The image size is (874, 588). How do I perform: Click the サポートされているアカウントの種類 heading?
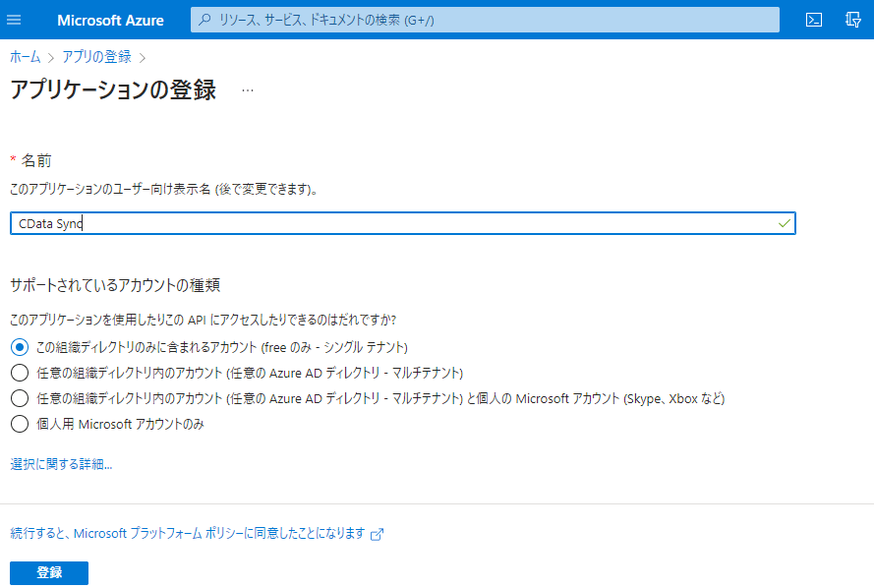tap(115, 285)
